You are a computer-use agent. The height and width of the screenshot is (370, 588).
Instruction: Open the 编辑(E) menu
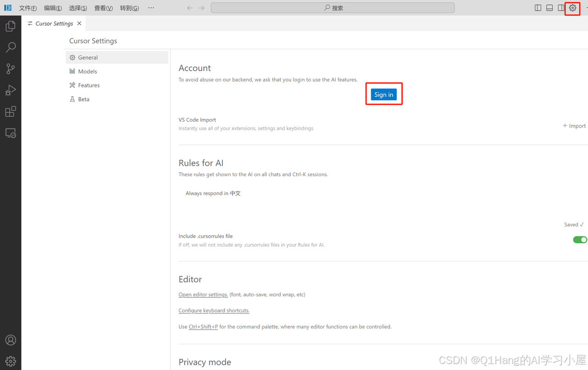(x=53, y=8)
